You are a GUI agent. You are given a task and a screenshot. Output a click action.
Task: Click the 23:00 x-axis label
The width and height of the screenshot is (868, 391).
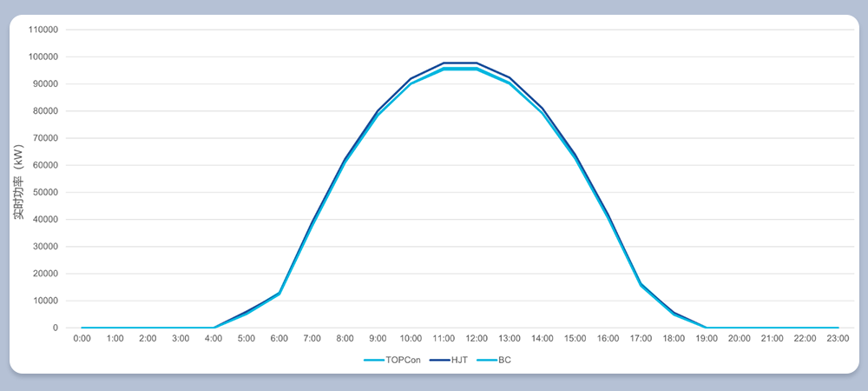tap(838, 339)
